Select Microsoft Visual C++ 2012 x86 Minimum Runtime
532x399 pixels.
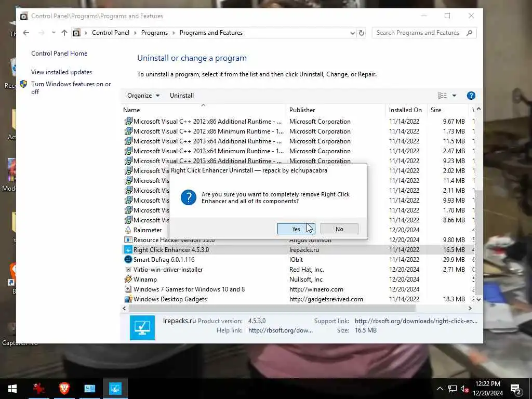pos(299,131)
